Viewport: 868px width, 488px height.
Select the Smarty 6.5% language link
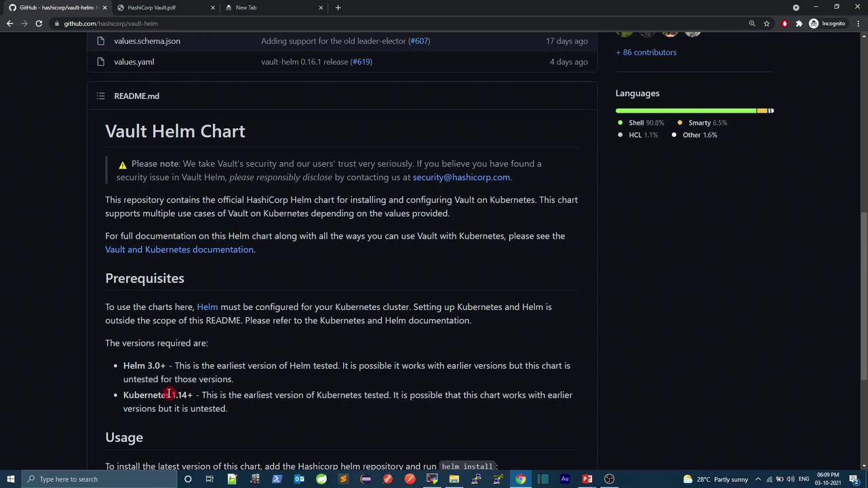702,123
